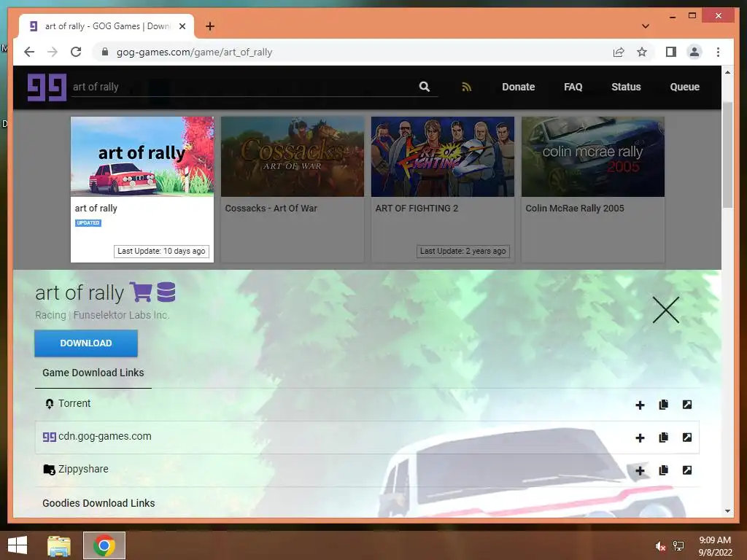747x560 pixels.
Task: Click the Zippyshare label
Action: [83, 469]
